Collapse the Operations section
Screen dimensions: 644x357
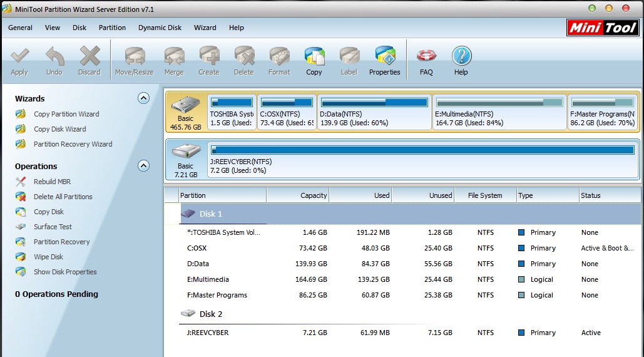[143, 166]
